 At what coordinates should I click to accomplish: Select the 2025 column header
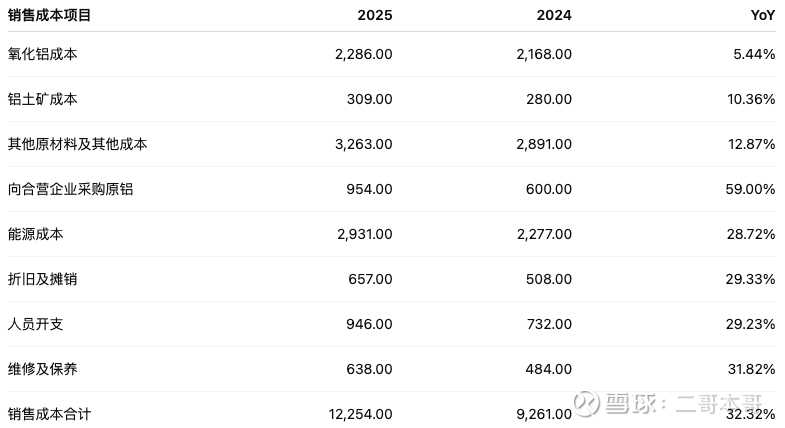click(375, 16)
